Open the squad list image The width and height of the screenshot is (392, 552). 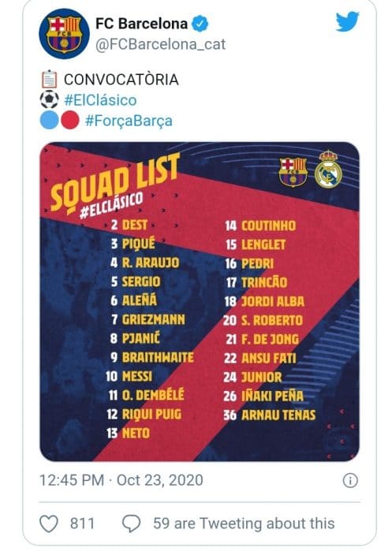pos(200,302)
